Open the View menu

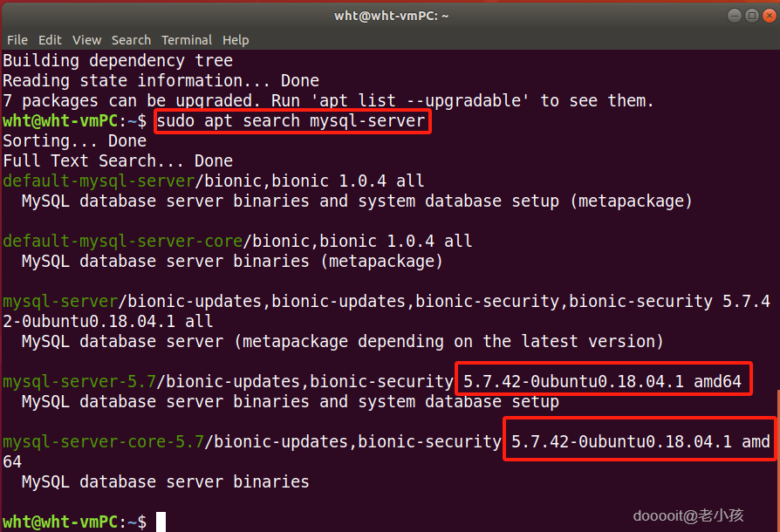[x=86, y=40]
